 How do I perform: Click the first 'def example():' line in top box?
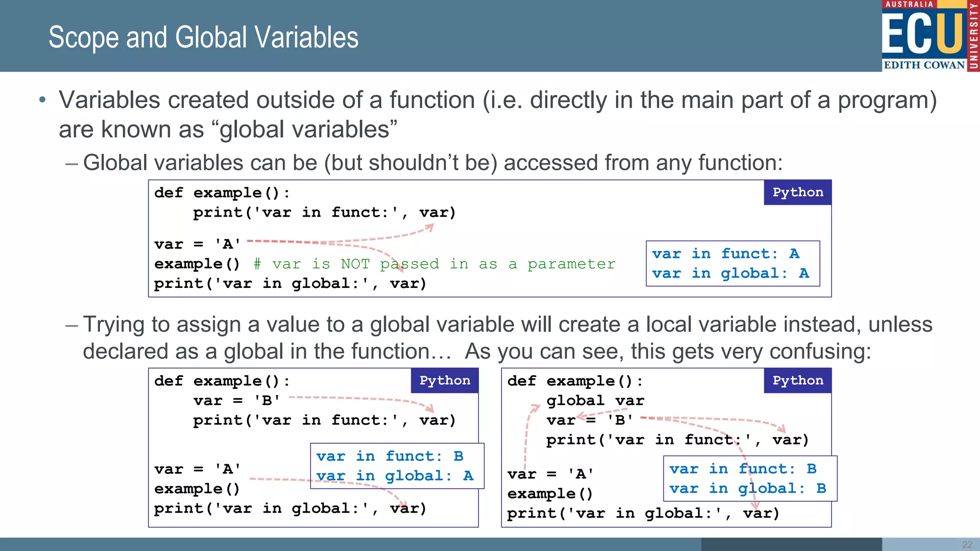click(222, 193)
